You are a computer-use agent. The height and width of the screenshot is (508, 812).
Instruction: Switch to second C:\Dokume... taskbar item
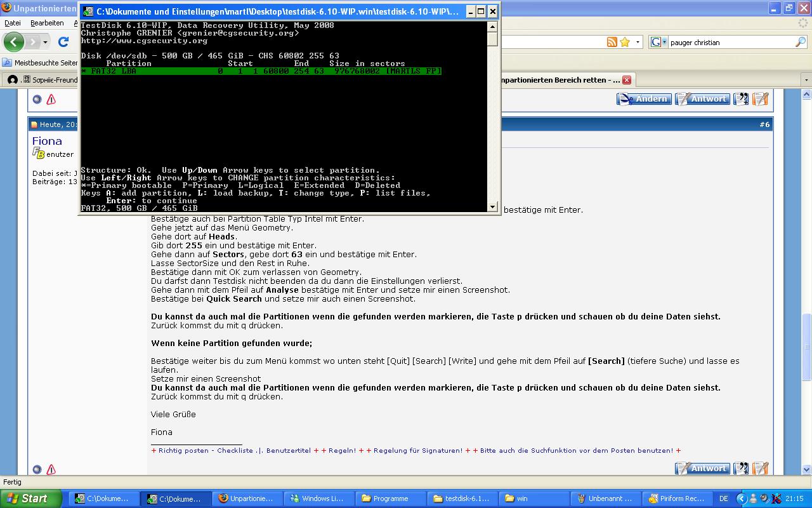(x=175, y=498)
